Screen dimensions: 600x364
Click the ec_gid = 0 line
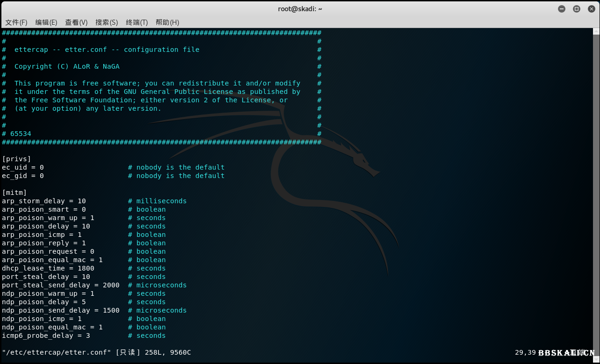(23, 176)
